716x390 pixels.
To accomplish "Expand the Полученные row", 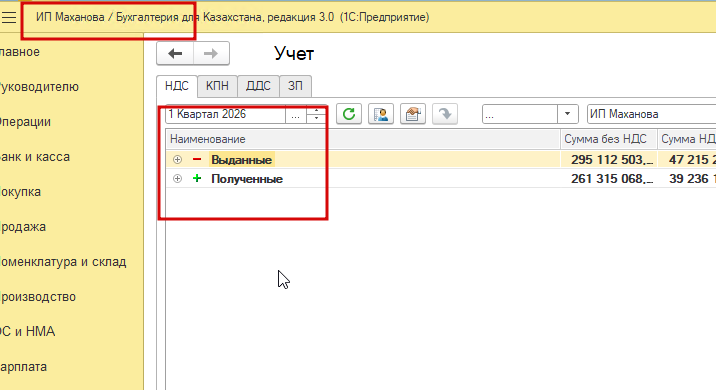I will [x=178, y=179].
